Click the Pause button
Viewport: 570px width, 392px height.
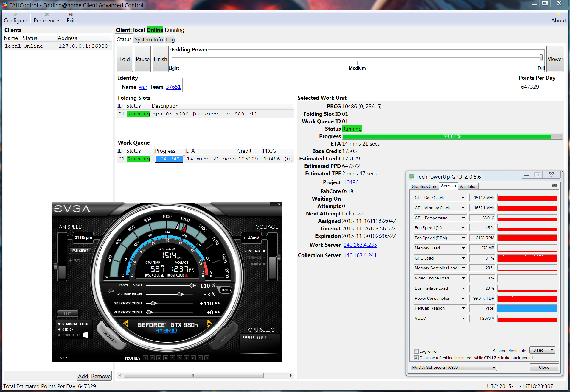click(x=143, y=59)
